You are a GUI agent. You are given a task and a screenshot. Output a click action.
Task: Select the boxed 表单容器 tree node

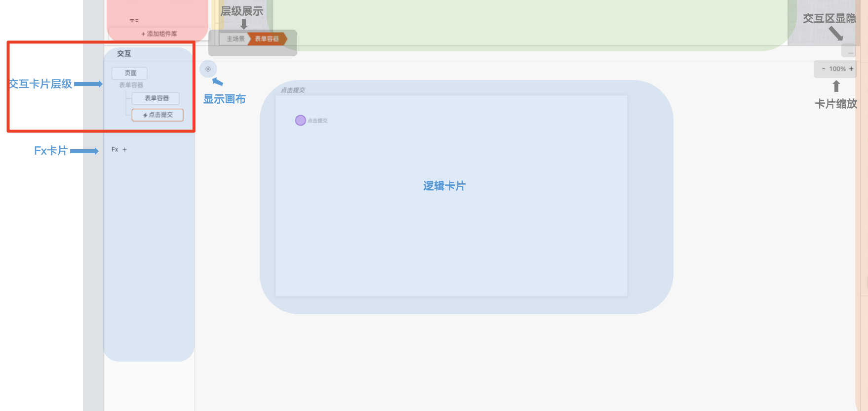[156, 98]
